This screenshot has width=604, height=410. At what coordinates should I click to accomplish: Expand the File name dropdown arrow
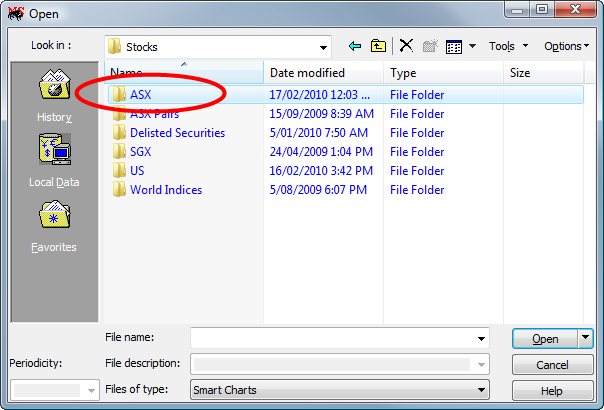coord(482,339)
